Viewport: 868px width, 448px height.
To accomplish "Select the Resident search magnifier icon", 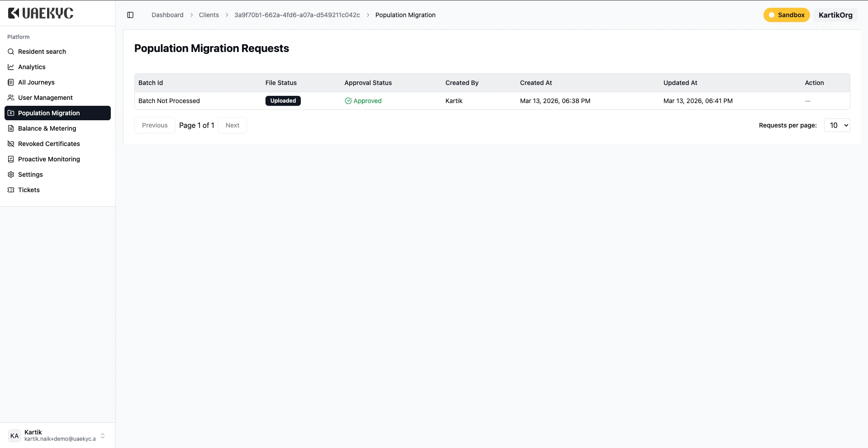I will pyautogui.click(x=10, y=51).
